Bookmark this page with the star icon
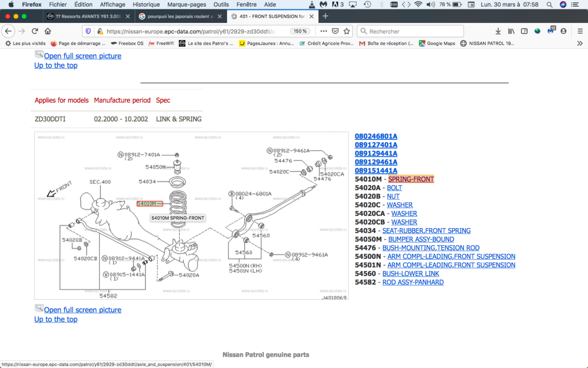Image resolution: width=588 pixels, height=368 pixels. tap(347, 31)
